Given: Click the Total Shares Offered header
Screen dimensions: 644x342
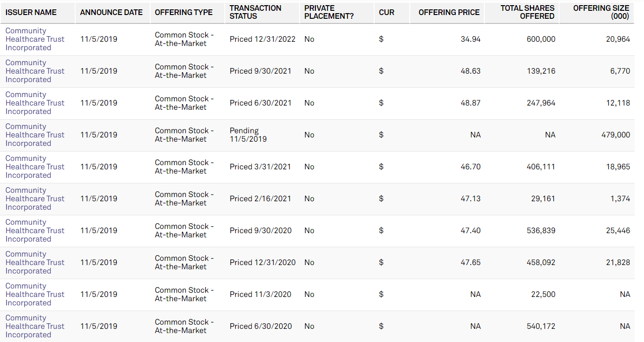Looking at the screenshot, I should (x=527, y=12).
